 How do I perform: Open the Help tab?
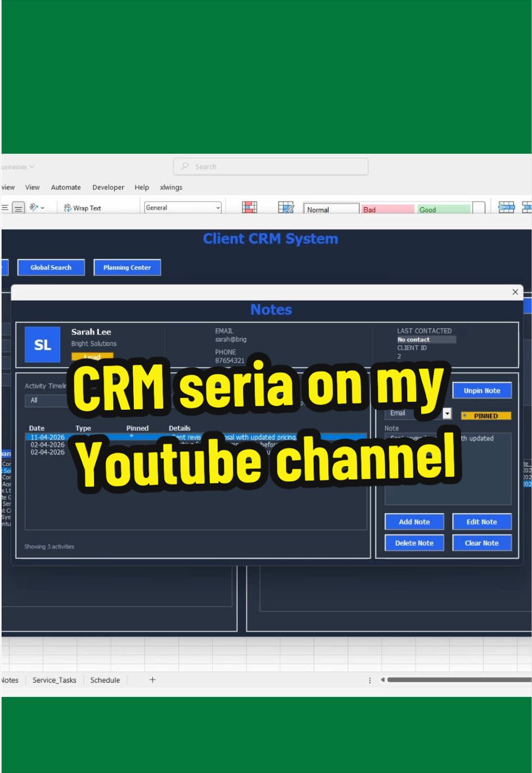(x=142, y=187)
